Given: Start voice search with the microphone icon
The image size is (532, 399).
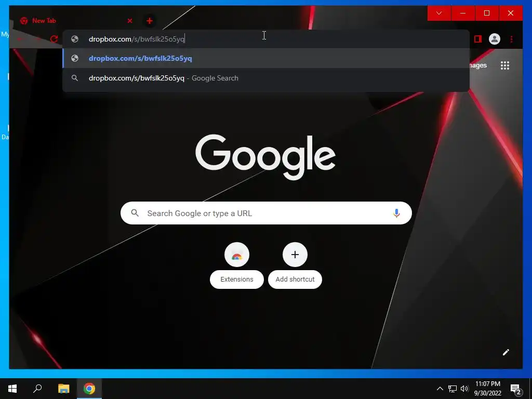Looking at the screenshot, I should point(396,213).
